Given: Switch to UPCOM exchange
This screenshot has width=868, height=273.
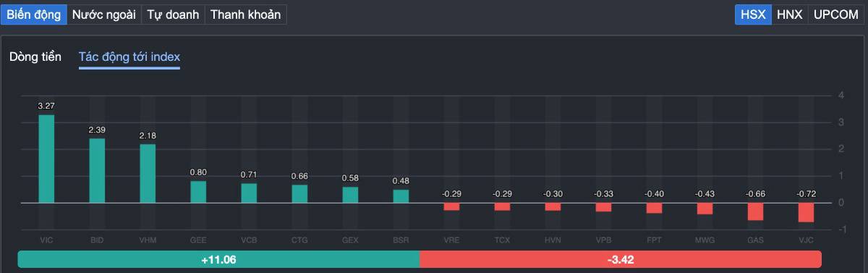Looking at the screenshot, I should pyautogui.click(x=835, y=14).
